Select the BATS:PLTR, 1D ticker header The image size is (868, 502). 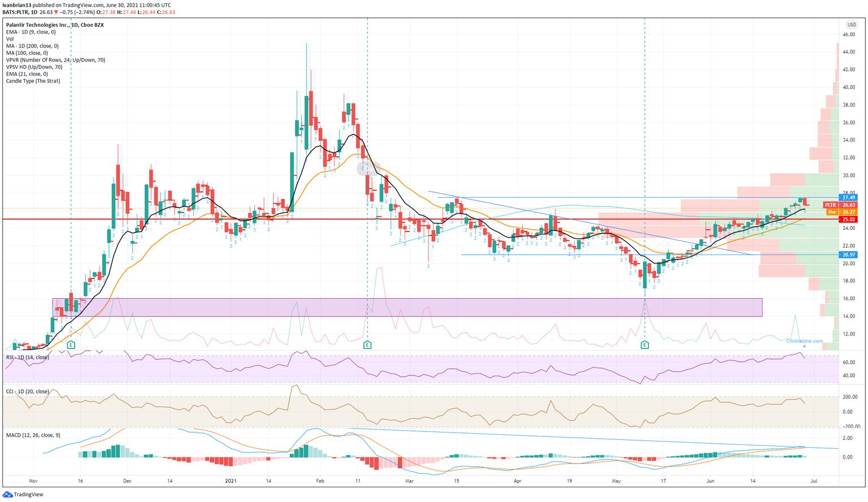(20, 12)
